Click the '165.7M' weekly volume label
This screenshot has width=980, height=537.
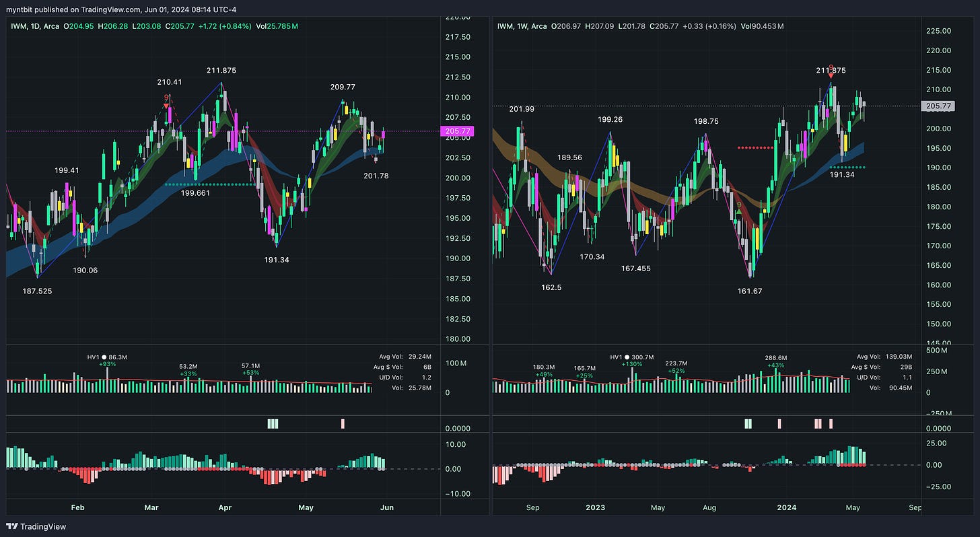coord(585,368)
